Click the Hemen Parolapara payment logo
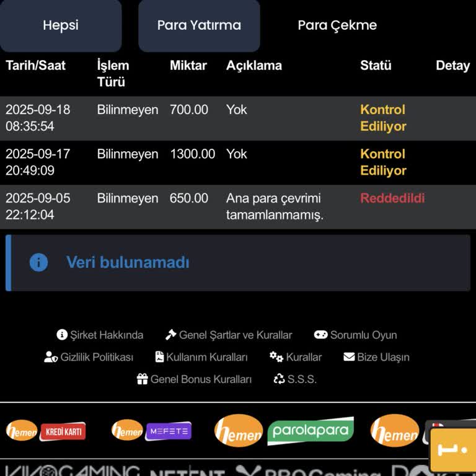This screenshot has height=476, width=476. coord(284,431)
